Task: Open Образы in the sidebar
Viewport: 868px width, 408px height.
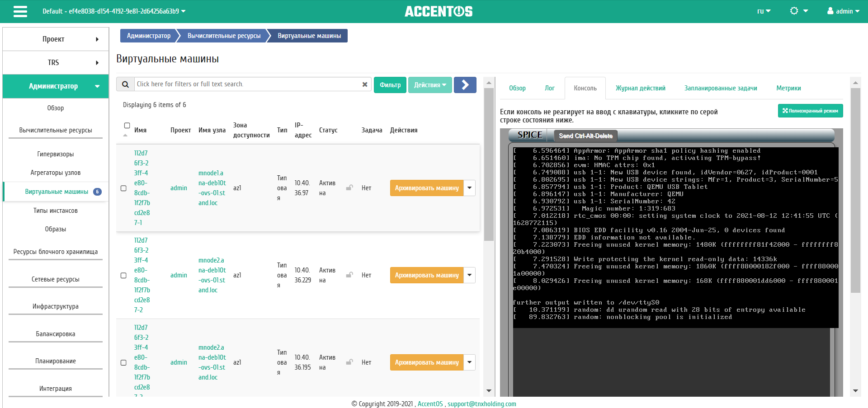Action: coord(56,229)
